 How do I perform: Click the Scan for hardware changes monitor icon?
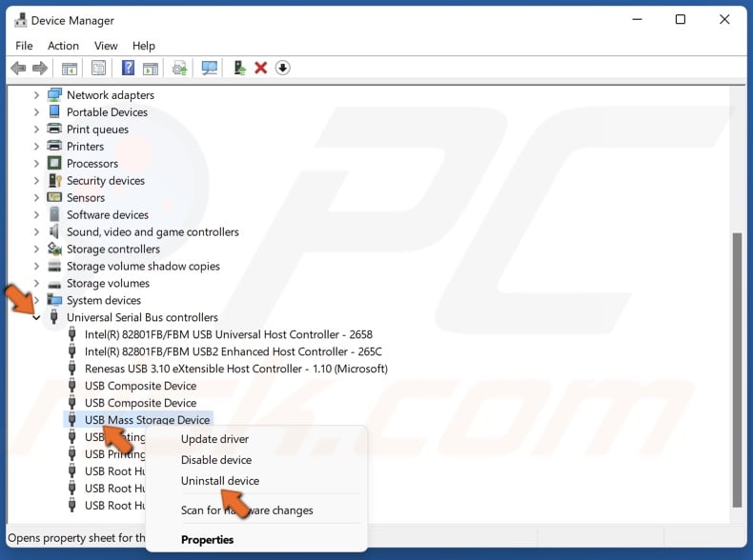pyautogui.click(x=210, y=68)
